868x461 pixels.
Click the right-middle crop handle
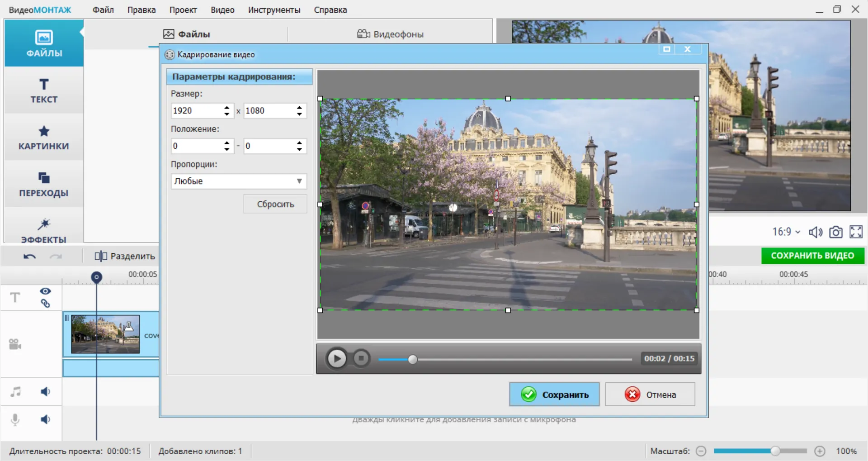(697, 204)
